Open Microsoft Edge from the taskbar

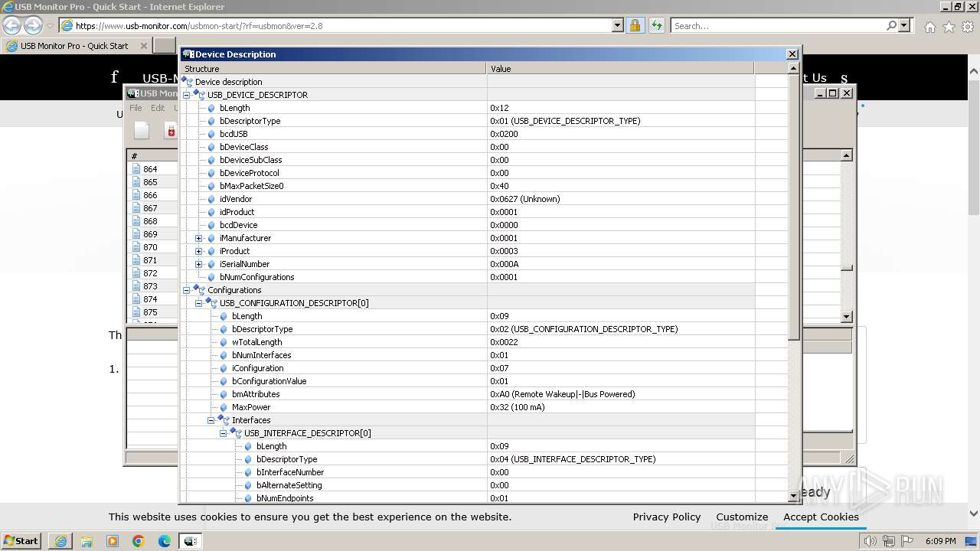pos(165,541)
